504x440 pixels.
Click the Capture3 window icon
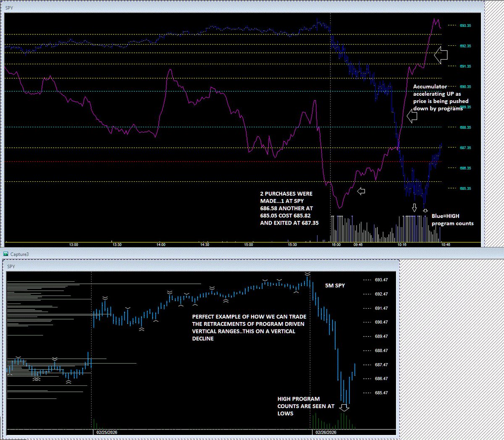pos(6,254)
